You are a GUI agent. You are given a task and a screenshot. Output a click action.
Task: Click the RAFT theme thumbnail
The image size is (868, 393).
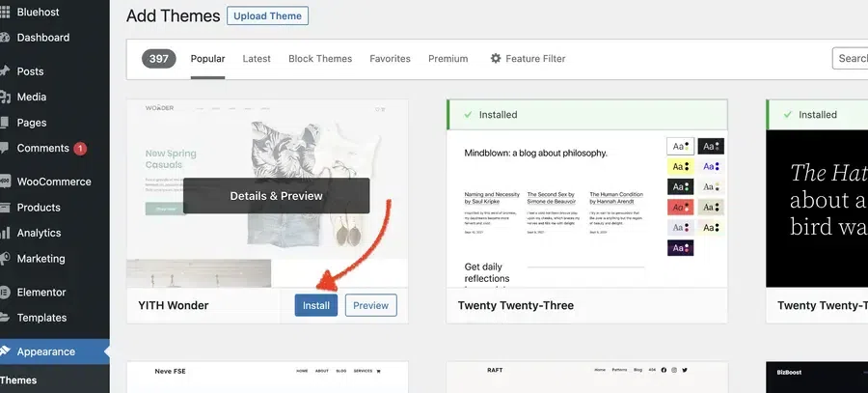pos(586,378)
